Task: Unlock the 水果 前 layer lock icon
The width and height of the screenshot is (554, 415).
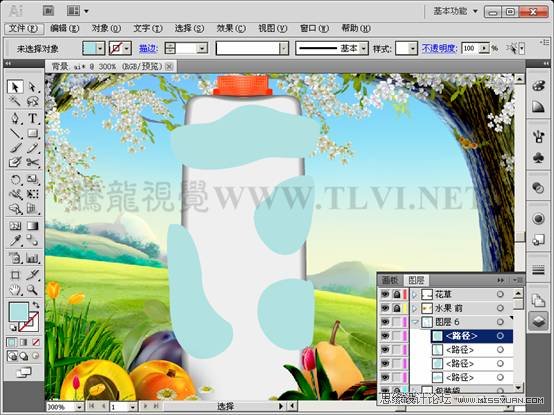Action: tap(397, 308)
